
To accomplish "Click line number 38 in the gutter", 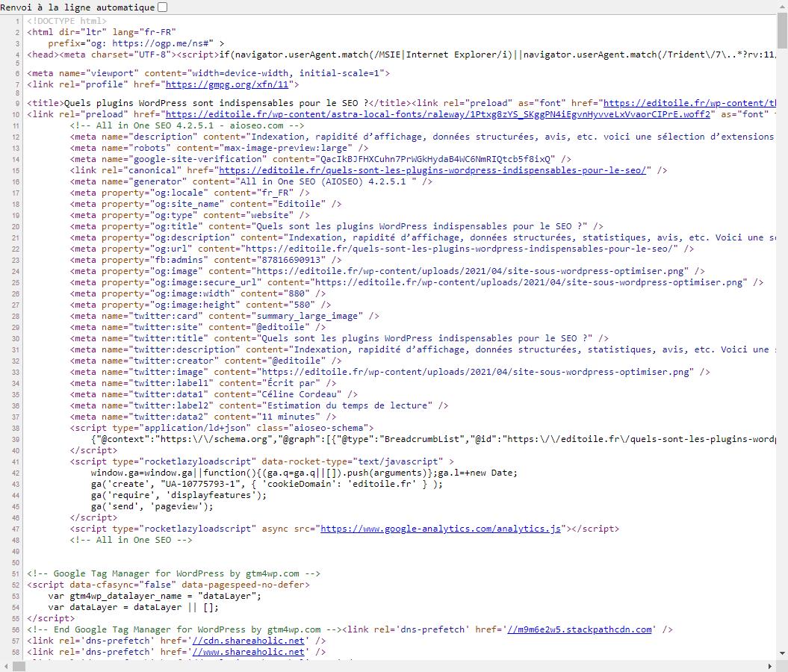I will [14, 428].
